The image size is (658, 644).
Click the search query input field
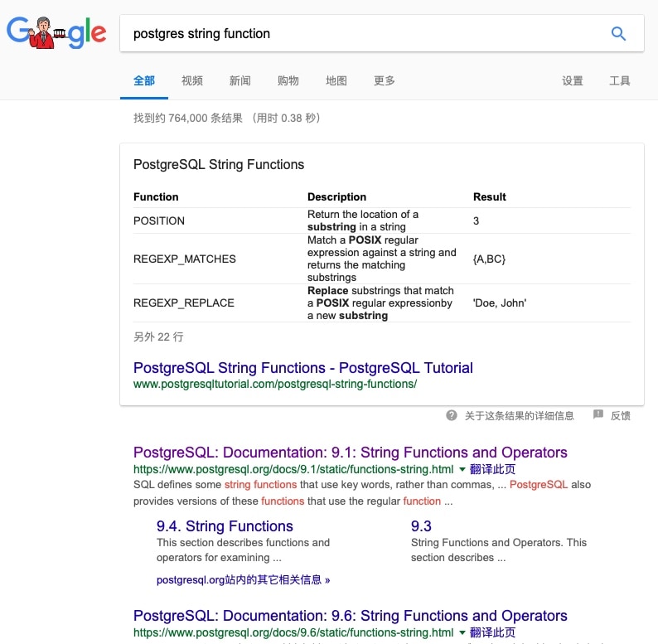[x=356, y=34]
